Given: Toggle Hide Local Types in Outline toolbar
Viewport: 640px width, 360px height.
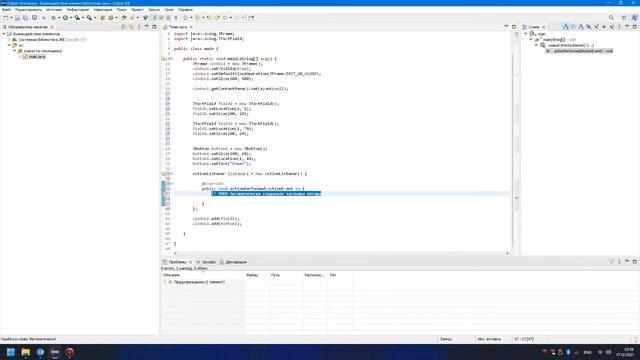Looking at the screenshot, I should pos(612,27).
